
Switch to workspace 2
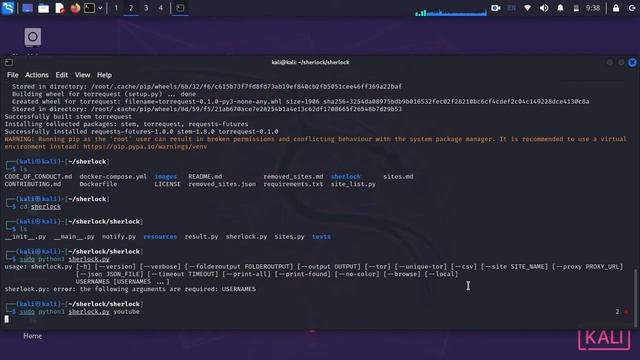tap(131, 8)
